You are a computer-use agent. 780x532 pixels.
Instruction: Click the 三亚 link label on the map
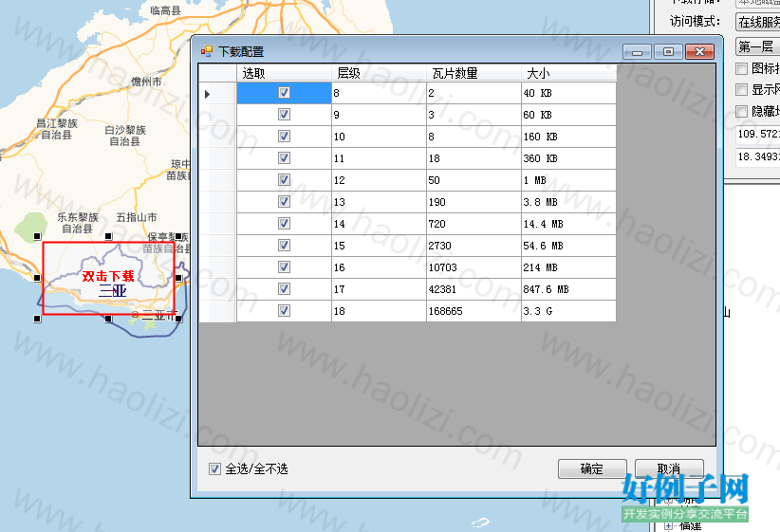112,290
